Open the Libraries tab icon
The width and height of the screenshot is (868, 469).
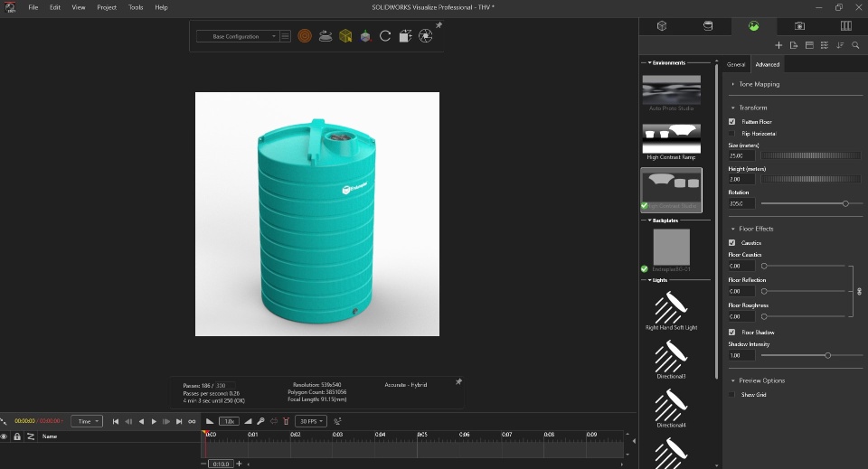846,26
